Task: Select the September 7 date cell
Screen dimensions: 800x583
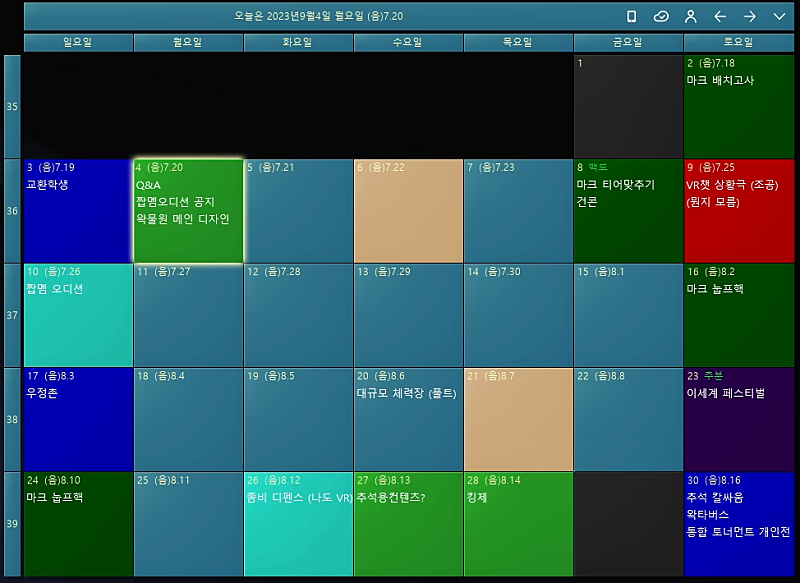Action: 518,211
